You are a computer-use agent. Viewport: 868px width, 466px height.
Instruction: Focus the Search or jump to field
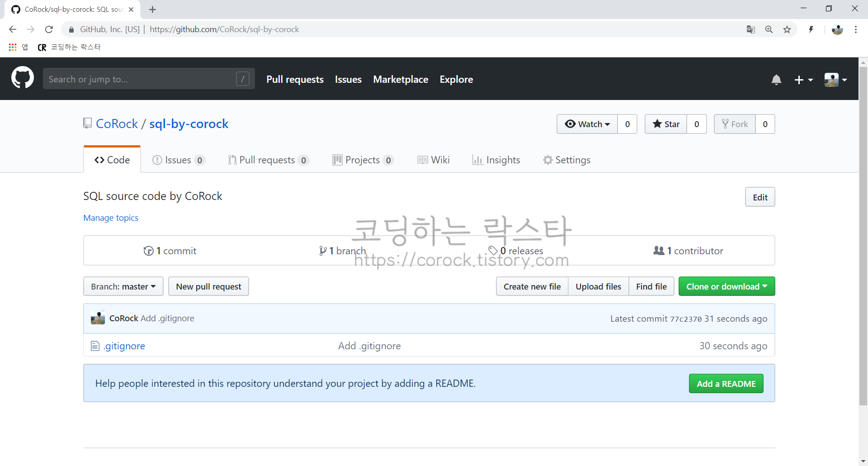pyautogui.click(x=149, y=79)
